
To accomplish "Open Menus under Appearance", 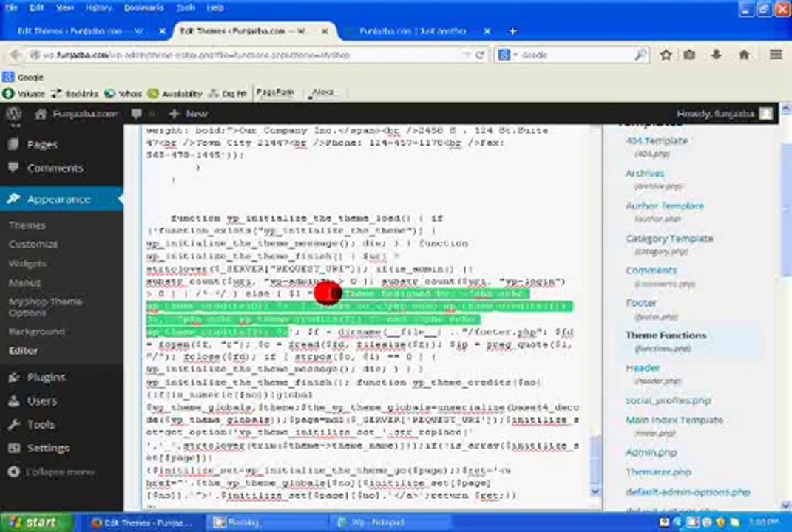I will pyautogui.click(x=24, y=283).
